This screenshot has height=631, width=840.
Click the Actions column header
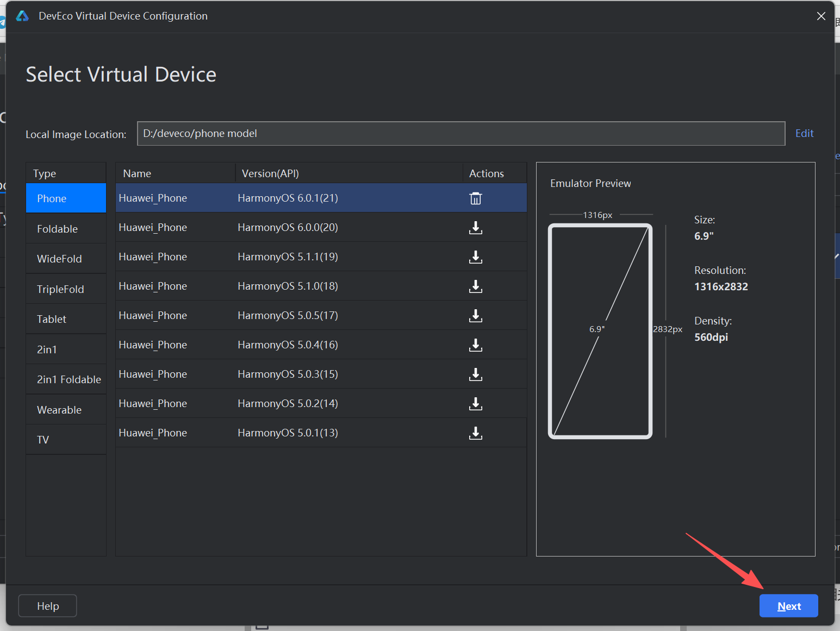(x=494, y=173)
